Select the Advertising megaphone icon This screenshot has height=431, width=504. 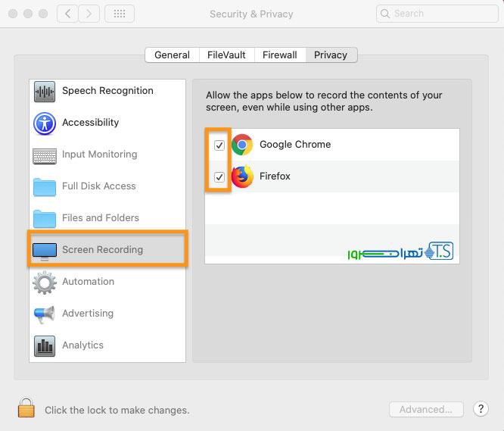click(45, 314)
